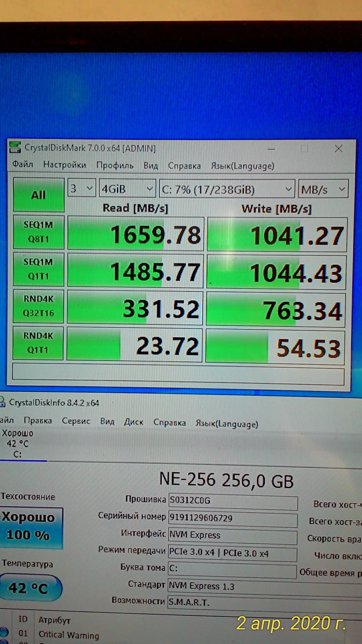Image resolution: width=362 pixels, height=644 pixels.
Task: Click the Интерфейс label
Action: click(x=143, y=533)
